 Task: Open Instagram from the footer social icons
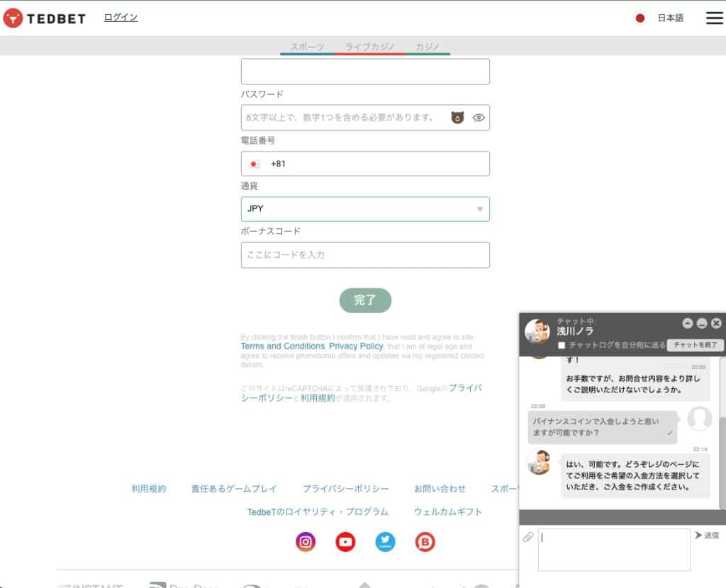305,541
